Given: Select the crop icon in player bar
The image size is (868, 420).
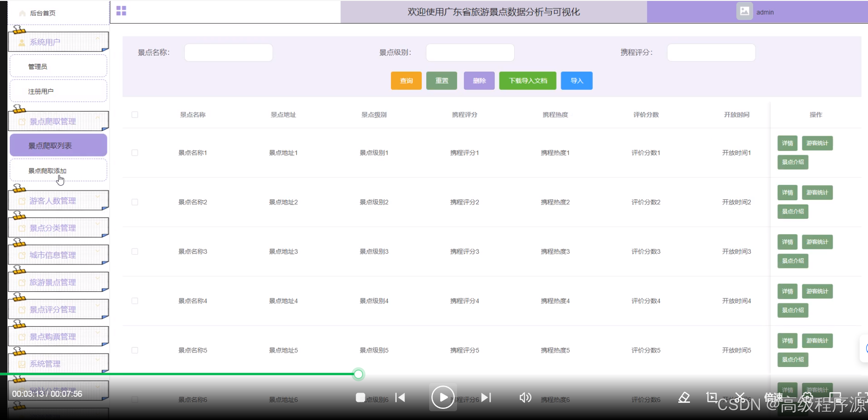Looking at the screenshot, I should [712, 397].
